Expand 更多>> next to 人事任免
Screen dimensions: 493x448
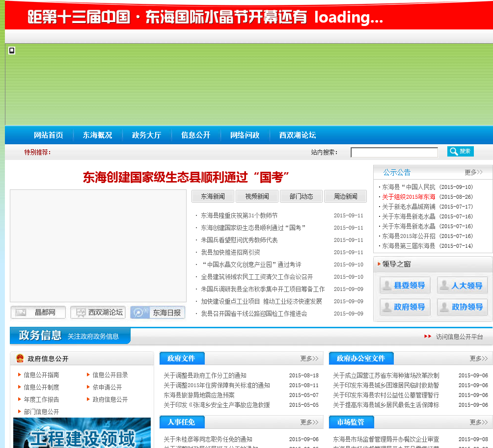coord(309,422)
